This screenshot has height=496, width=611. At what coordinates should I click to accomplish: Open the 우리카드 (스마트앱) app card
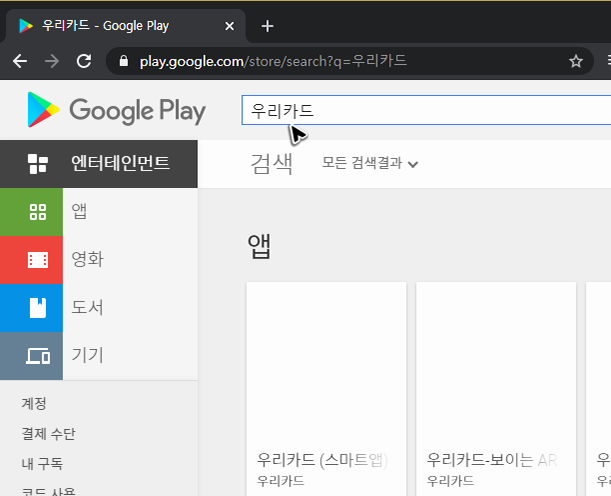(326, 389)
